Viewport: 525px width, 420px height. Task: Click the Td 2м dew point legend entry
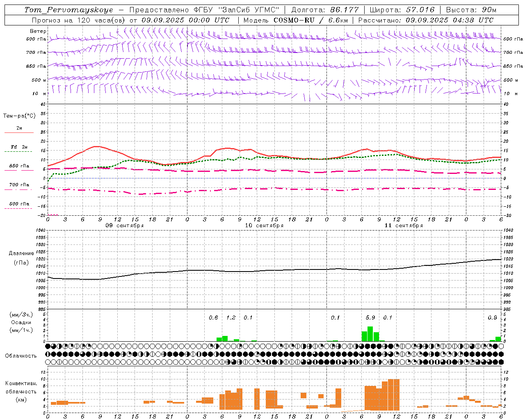pyautogui.click(x=19, y=147)
